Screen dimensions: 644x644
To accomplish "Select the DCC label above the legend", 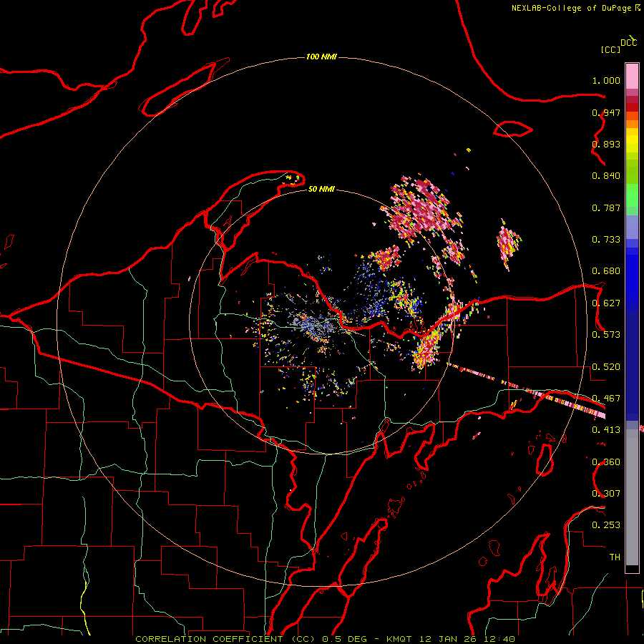I will [628, 43].
